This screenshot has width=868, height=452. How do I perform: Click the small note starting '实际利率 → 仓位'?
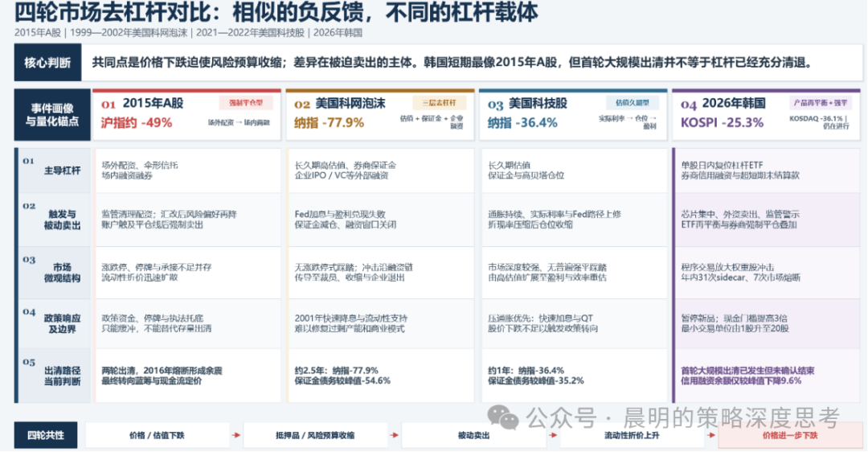click(x=628, y=122)
